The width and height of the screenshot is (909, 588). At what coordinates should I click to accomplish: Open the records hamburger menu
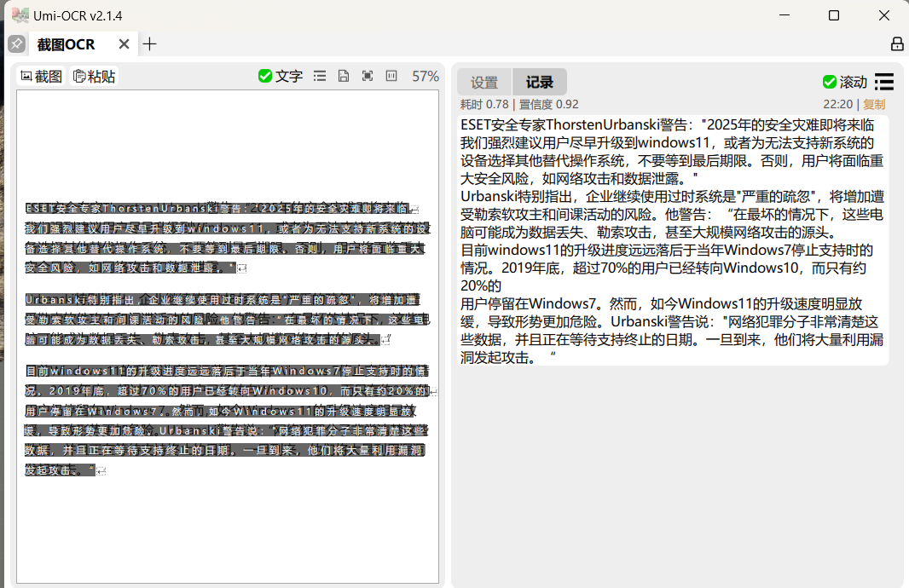coord(884,82)
